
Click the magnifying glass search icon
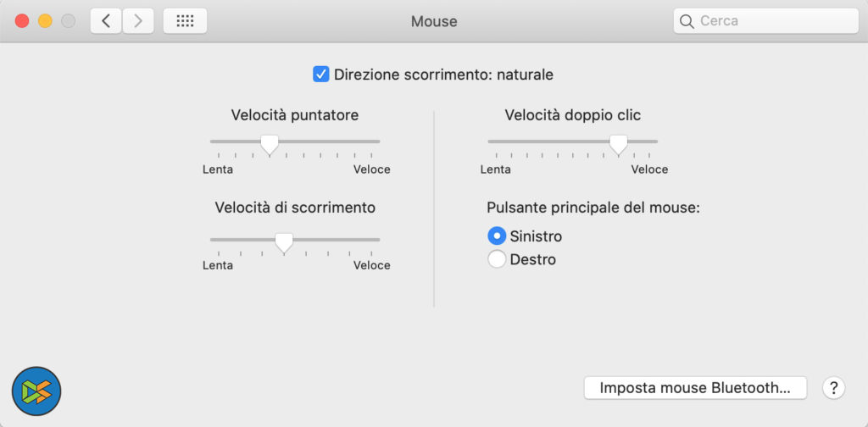pos(687,21)
